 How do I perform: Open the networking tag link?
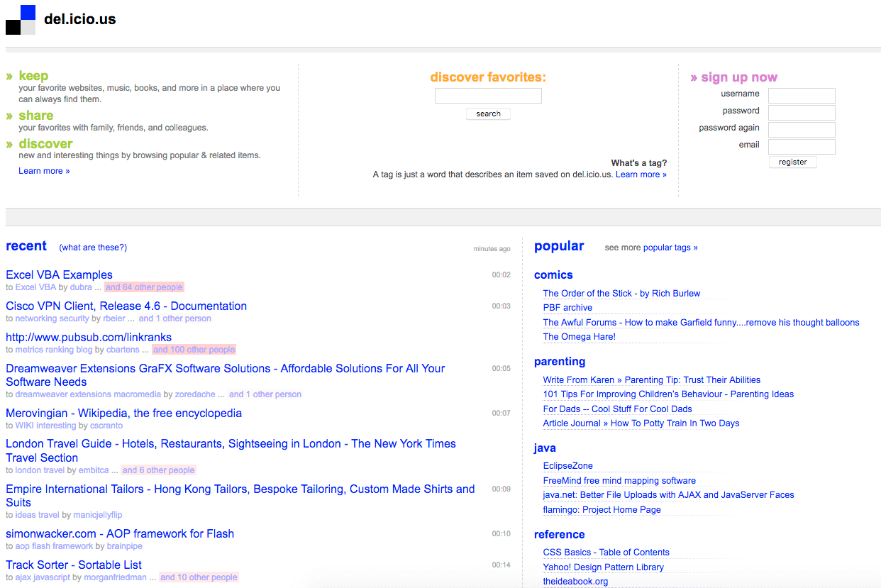point(37,318)
